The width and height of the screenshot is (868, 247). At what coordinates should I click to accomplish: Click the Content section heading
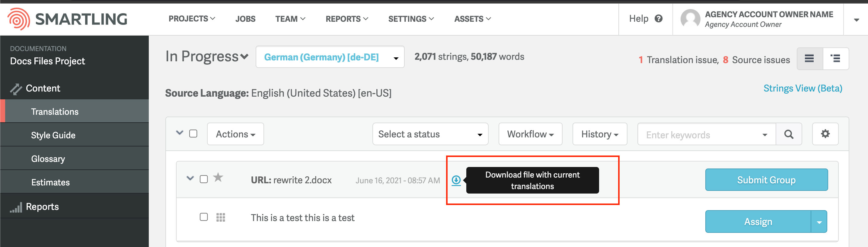coord(43,88)
